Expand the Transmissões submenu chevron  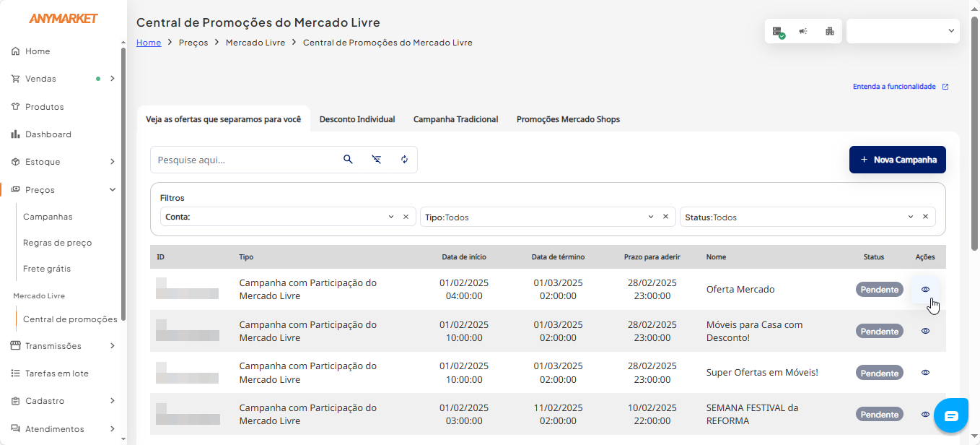point(113,346)
